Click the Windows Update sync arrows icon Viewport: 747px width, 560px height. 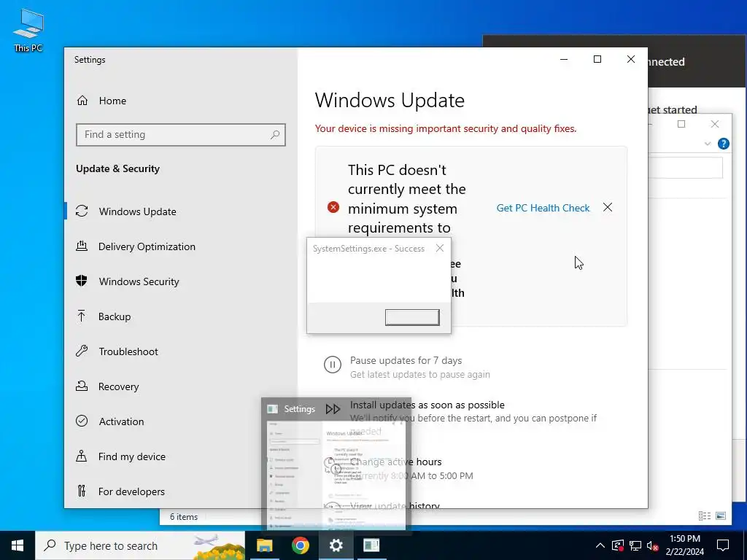[x=82, y=211]
